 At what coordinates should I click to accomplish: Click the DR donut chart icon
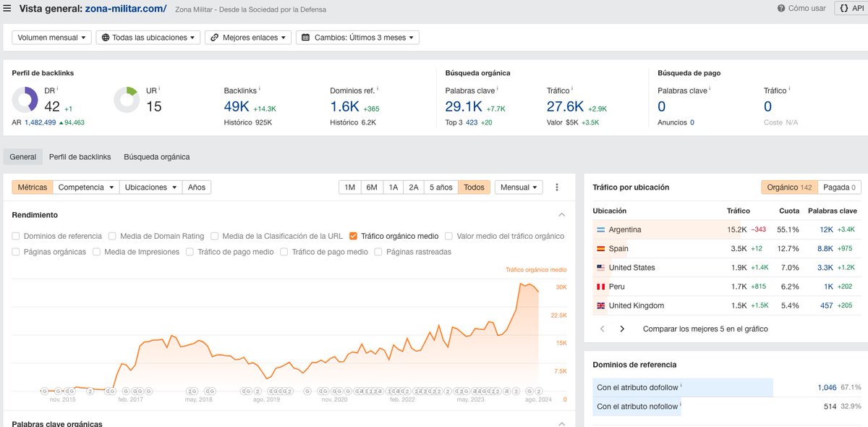pyautogui.click(x=25, y=99)
